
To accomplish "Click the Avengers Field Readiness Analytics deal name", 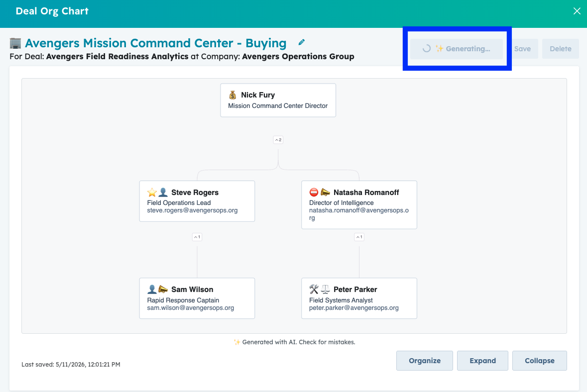I will click(x=117, y=57).
